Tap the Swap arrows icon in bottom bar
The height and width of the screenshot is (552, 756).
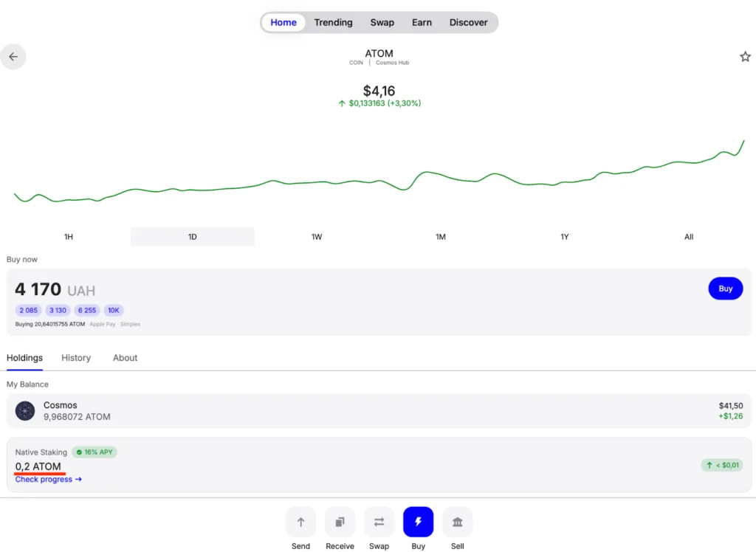[x=379, y=522]
